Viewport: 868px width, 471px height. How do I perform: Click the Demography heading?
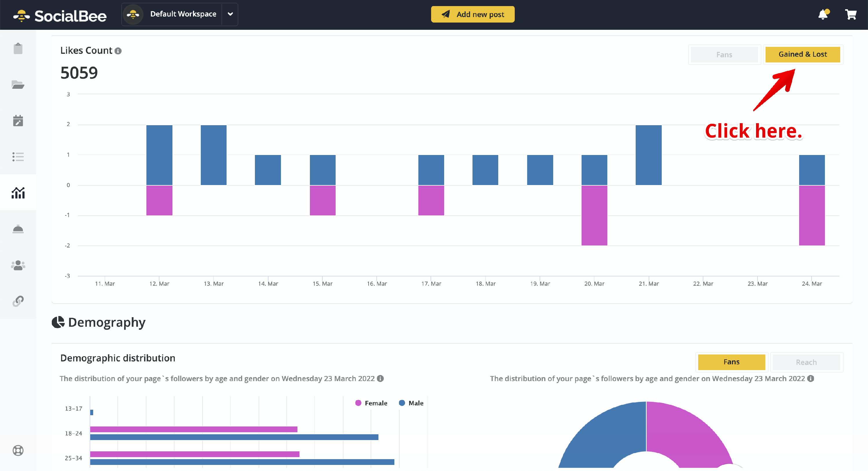(106, 322)
